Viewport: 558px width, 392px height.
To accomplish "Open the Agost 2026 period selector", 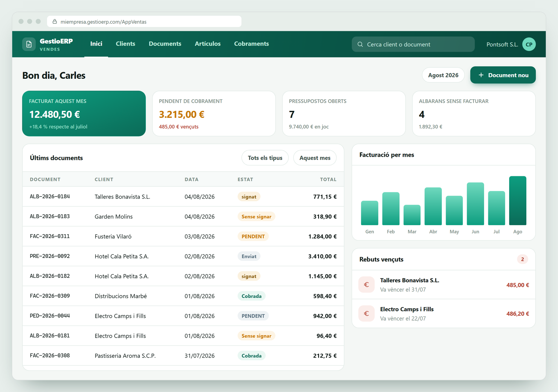I will coord(443,75).
